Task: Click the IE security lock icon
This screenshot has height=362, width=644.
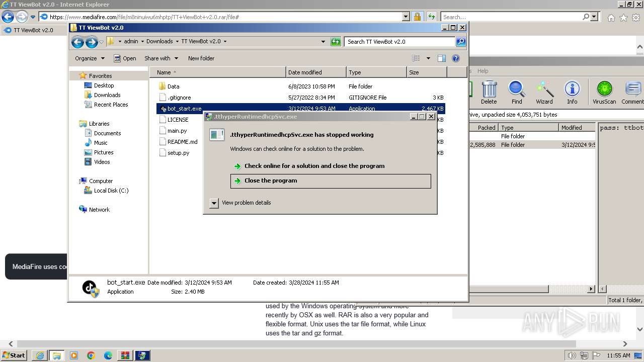Action: (417, 17)
